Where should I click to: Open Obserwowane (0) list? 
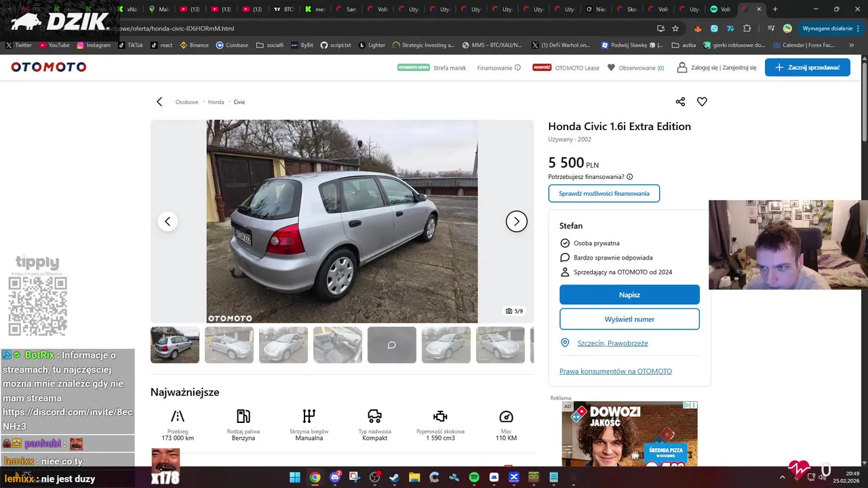[635, 68]
